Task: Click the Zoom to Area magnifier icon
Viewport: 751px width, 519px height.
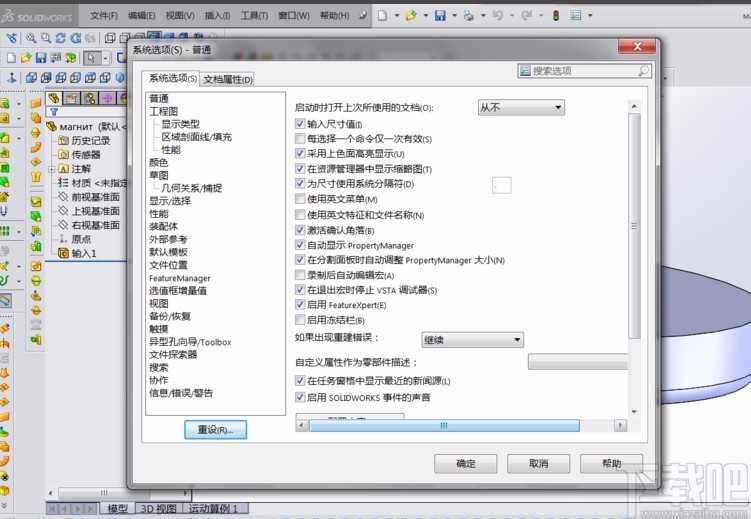Action: [46, 38]
